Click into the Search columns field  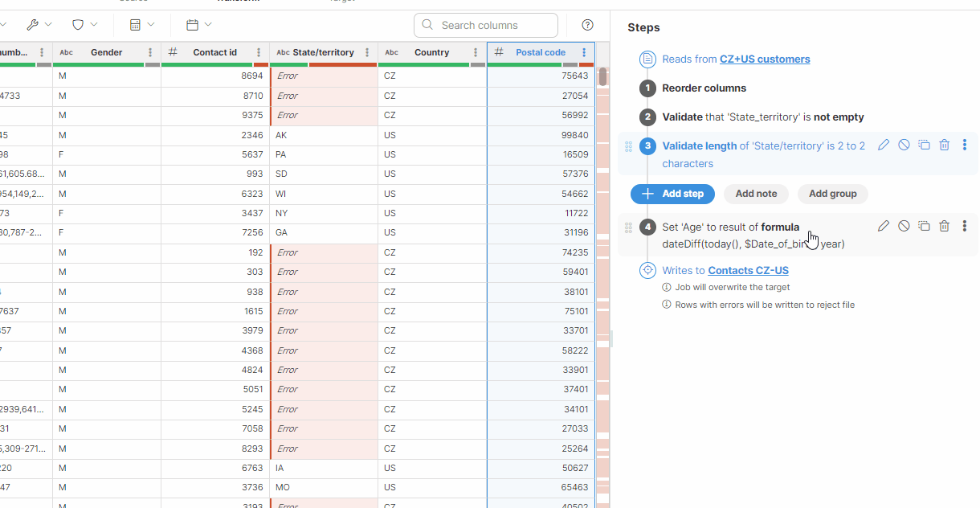tap(492, 25)
